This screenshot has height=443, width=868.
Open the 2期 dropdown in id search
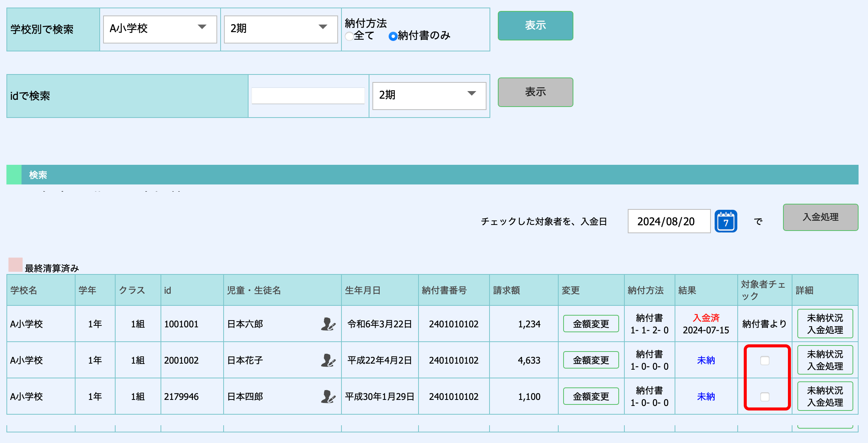429,96
